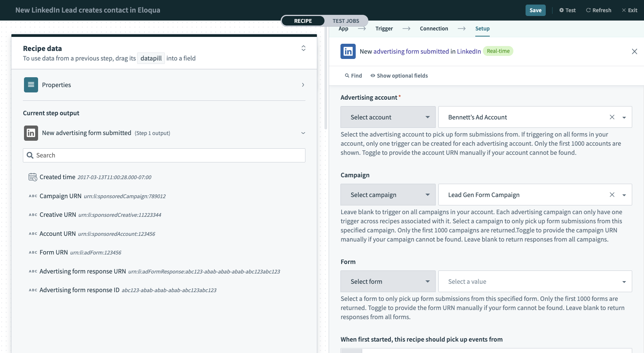
Task: Go to the App step
Action: [x=344, y=29]
